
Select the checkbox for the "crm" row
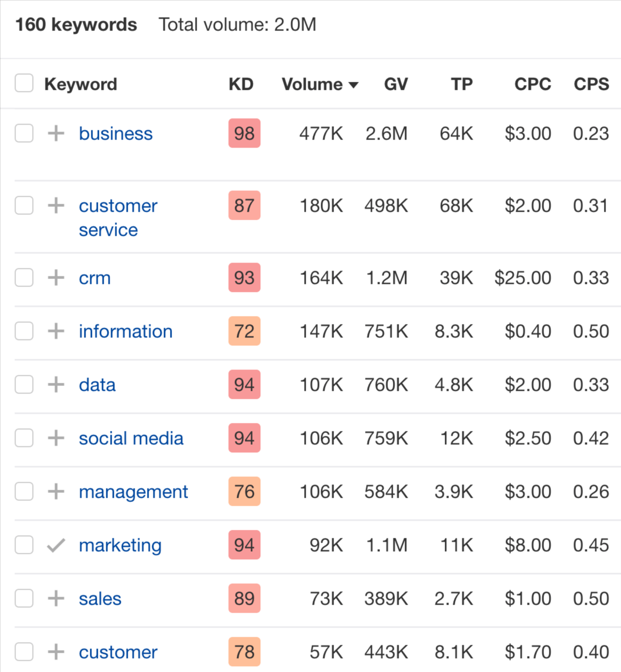coord(24,277)
